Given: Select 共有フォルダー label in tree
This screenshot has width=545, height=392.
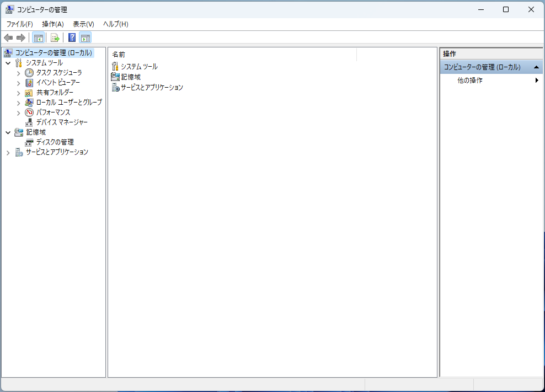Looking at the screenshot, I should pos(55,93).
